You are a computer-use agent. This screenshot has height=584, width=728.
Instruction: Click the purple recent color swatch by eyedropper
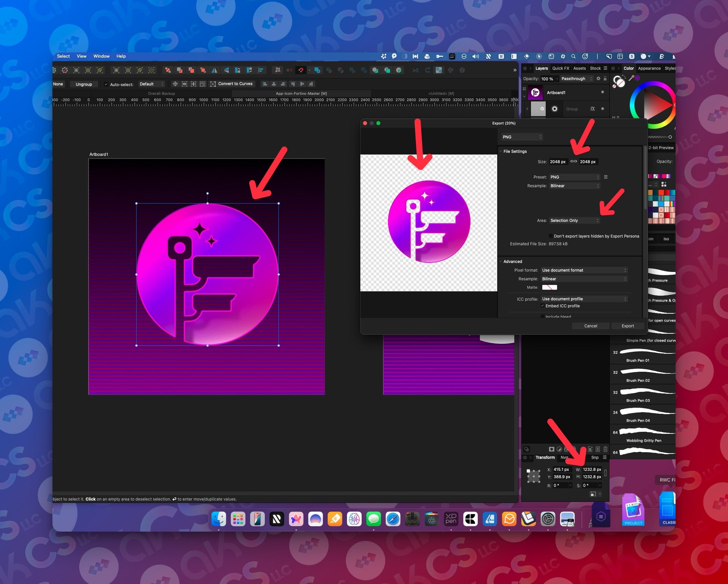tap(638, 78)
